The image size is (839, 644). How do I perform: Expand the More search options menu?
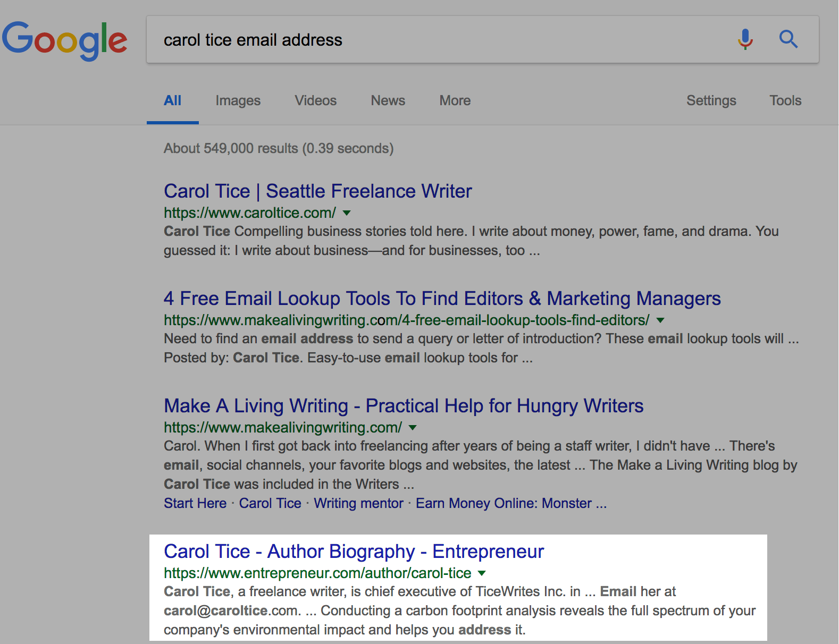[455, 100]
